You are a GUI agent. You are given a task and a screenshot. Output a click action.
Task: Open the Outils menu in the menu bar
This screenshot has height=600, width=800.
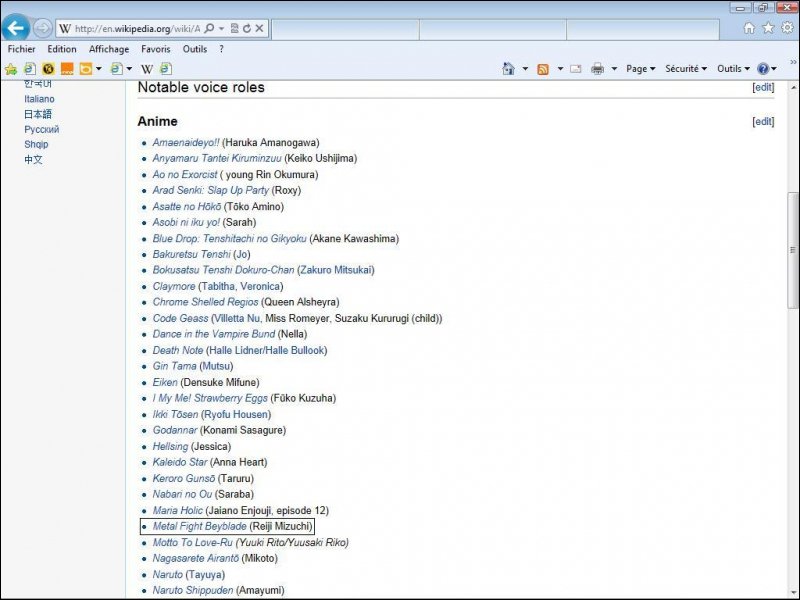[195, 49]
